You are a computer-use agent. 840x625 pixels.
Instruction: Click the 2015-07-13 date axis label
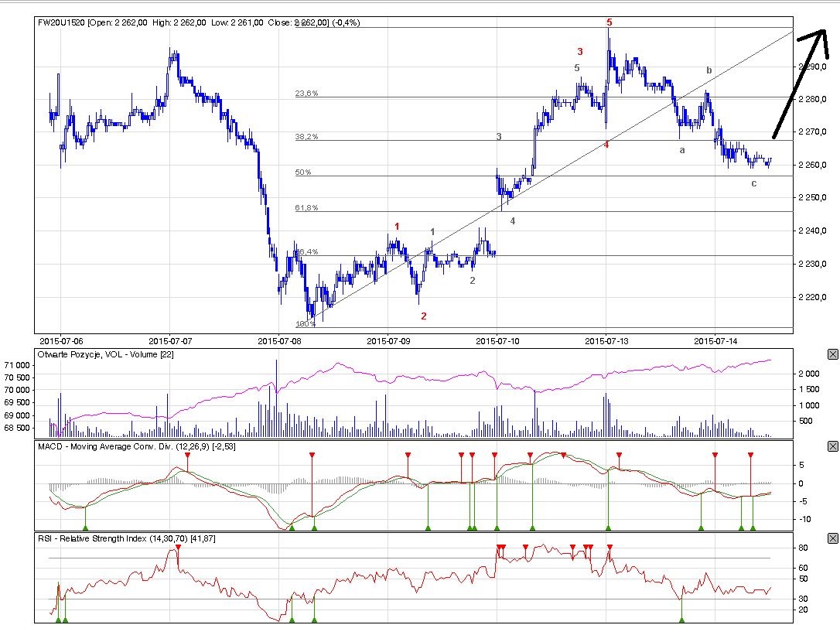tap(606, 340)
